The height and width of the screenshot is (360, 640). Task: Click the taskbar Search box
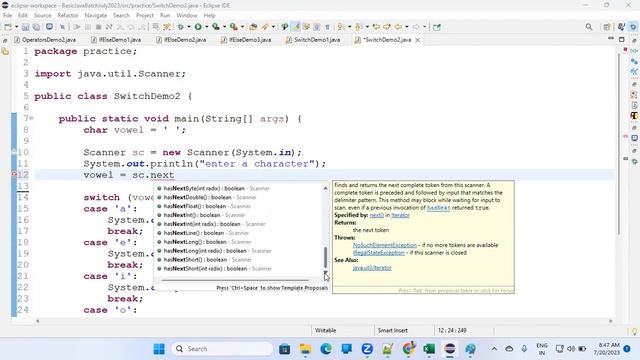222,349
